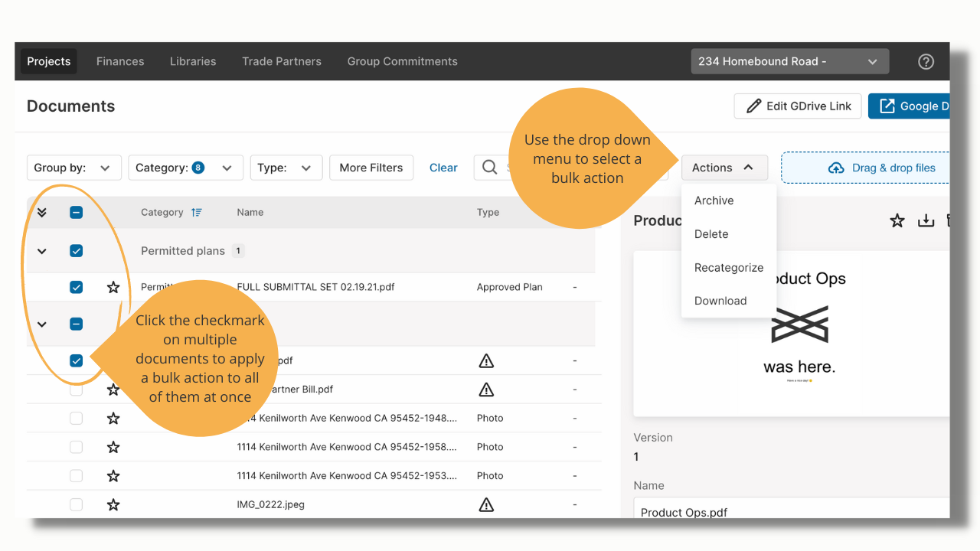The height and width of the screenshot is (551, 980).
Task: Click the download icon in preview panel
Action: pyautogui.click(x=926, y=220)
